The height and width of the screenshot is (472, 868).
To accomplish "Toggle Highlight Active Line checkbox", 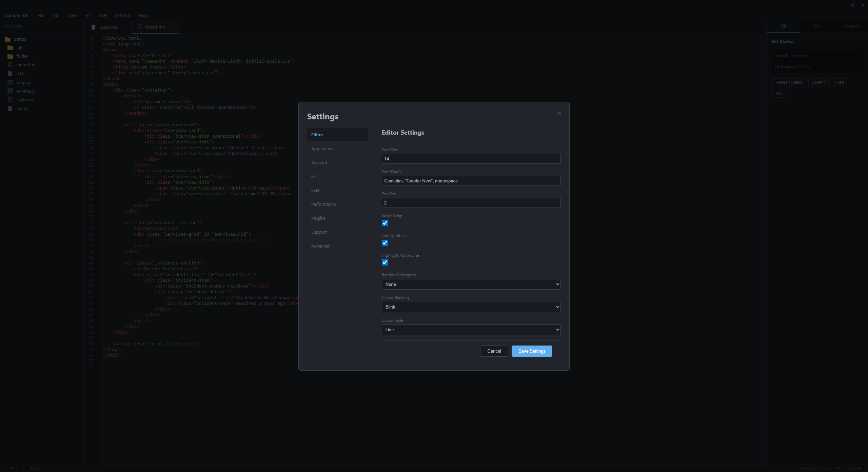I will (x=384, y=262).
